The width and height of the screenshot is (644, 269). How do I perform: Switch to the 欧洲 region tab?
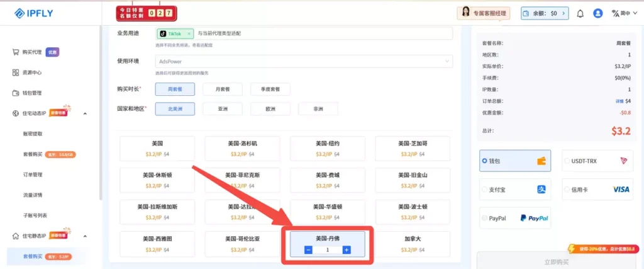click(x=270, y=109)
